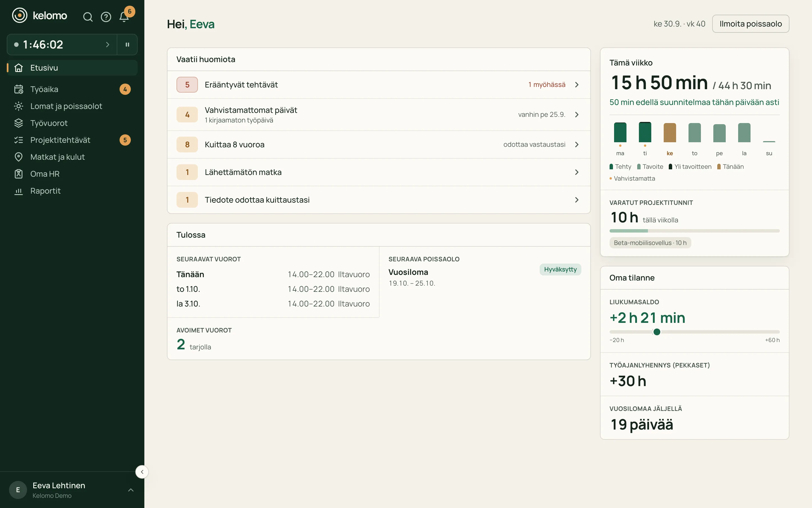
Task: Open Erääntyvät tehtävät row chevron
Action: (577, 85)
